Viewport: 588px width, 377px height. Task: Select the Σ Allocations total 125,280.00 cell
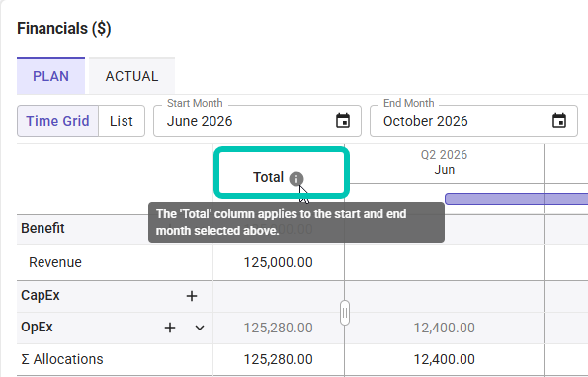pos(279,359)
